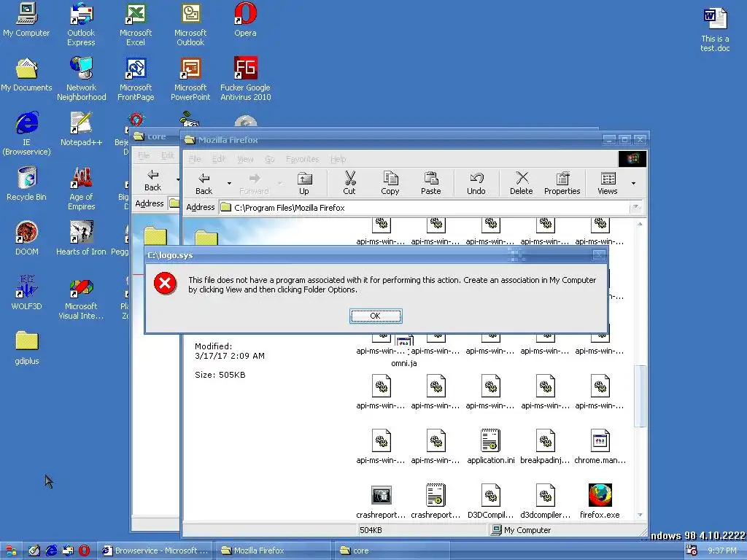Open the Favorites menu
The width and height of the screenshot is (747, 560).
(302, 159)
